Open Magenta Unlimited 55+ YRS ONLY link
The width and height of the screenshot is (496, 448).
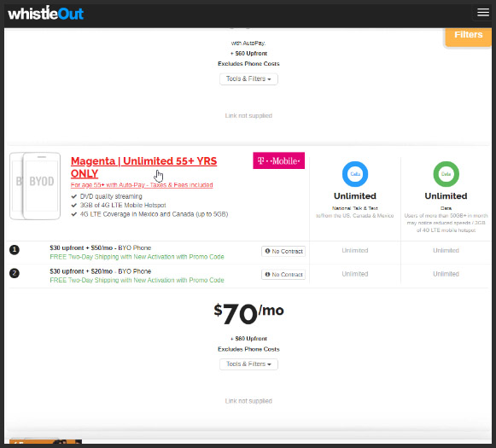144,167
